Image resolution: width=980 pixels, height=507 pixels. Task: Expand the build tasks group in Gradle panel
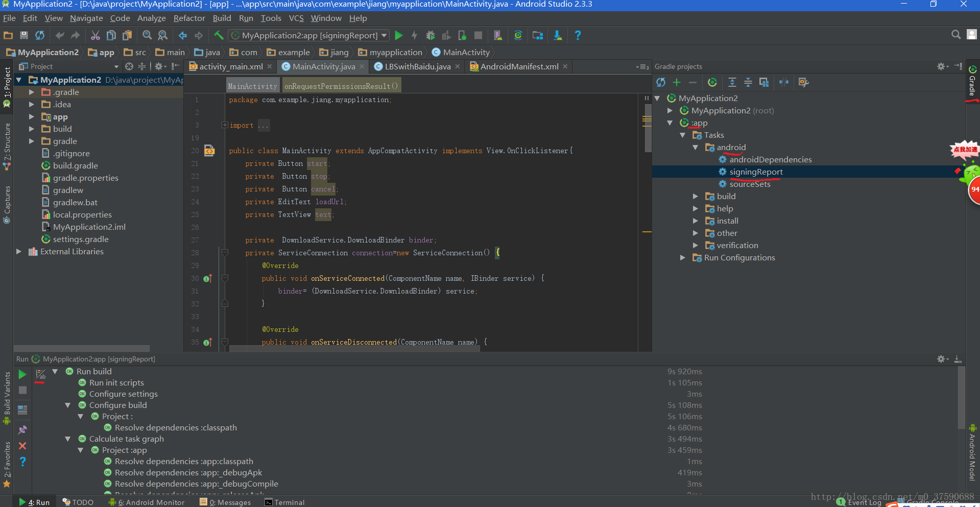point(695,196)
